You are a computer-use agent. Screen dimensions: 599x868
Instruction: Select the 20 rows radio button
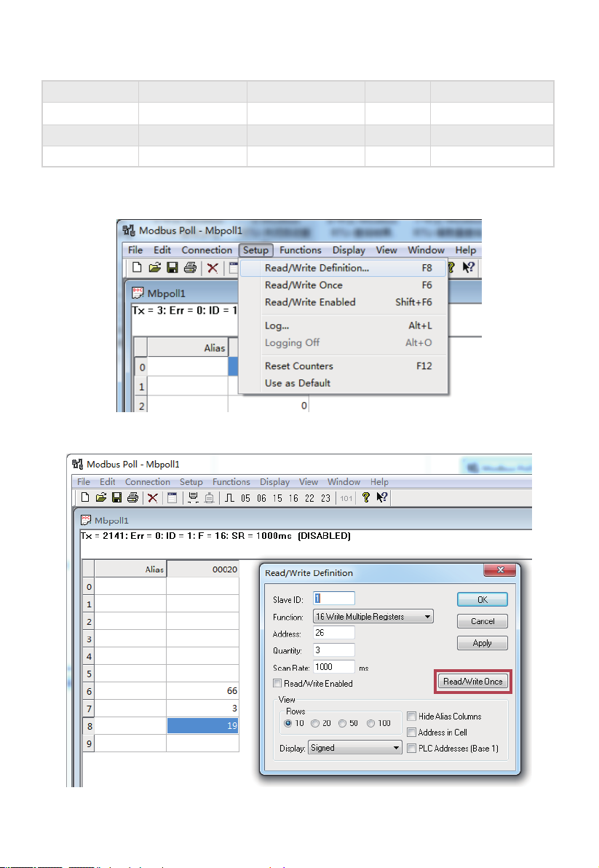[x=314, y=723]
